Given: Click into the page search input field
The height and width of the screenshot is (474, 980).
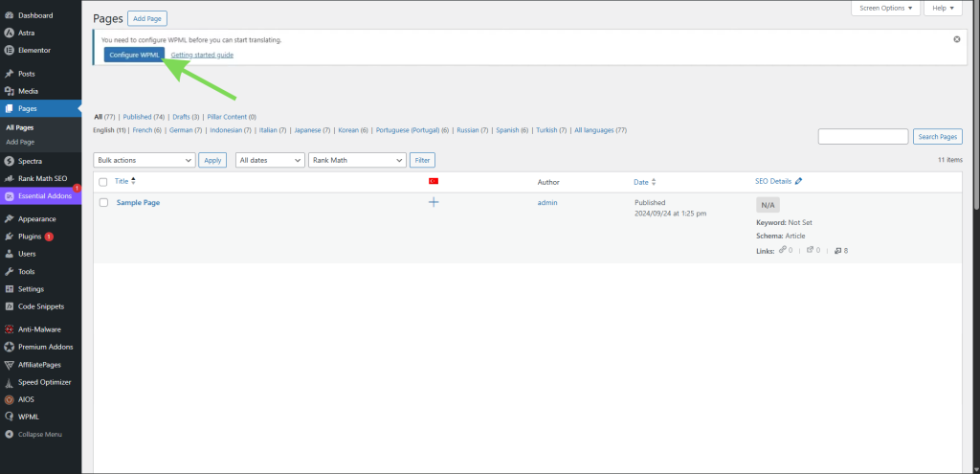Looking at the screenshot, I should click(x=863, y=136).
